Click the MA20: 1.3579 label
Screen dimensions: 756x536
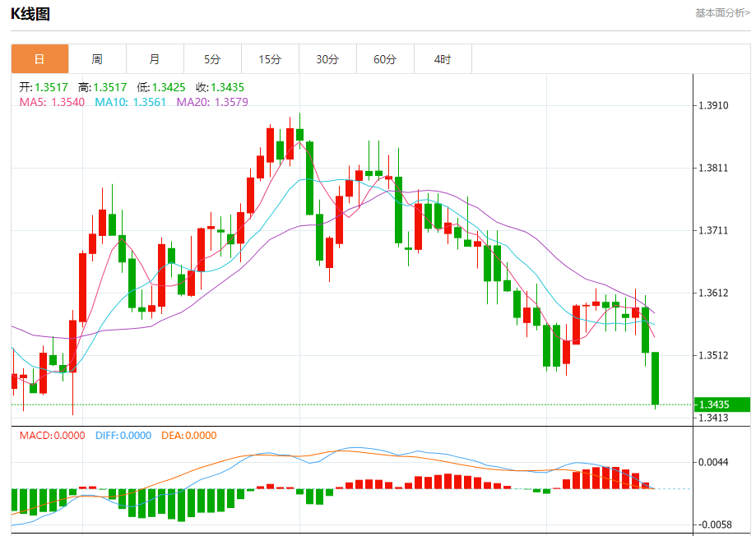(212, 102)
